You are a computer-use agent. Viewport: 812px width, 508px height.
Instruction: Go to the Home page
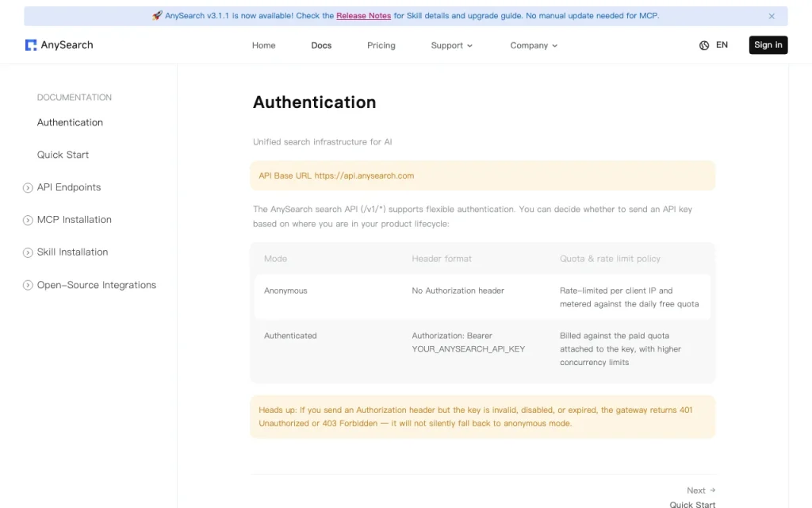click(263, 45)
